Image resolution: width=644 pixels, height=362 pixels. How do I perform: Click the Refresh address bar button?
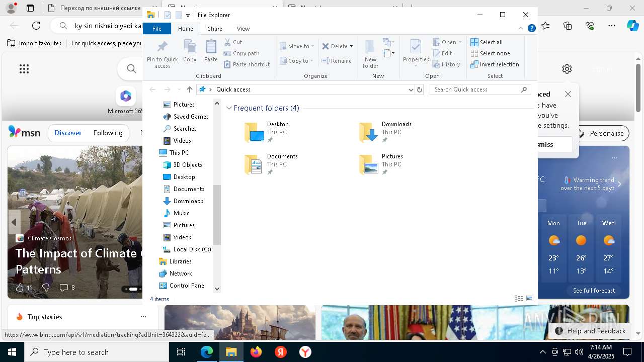tap(420, 89)
